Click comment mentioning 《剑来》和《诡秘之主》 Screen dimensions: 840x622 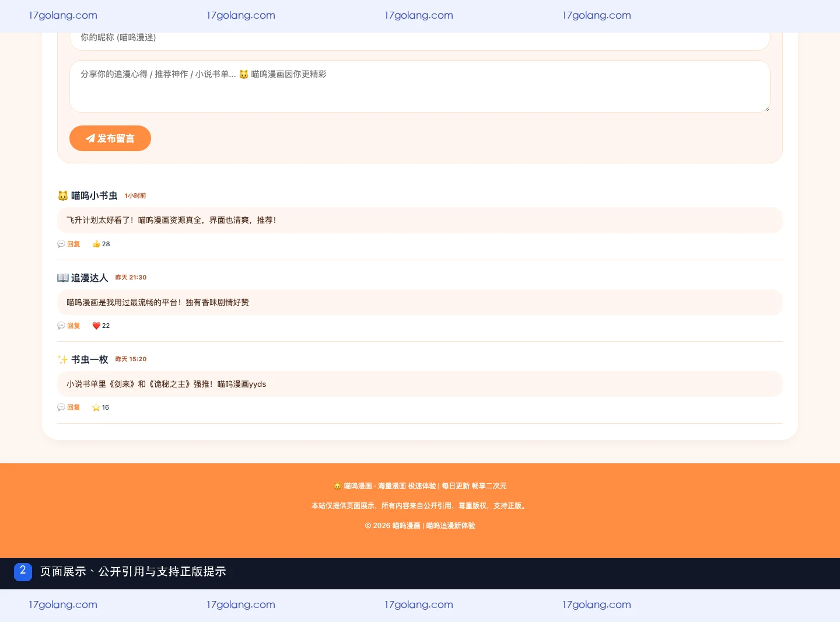tap(166, 384)
